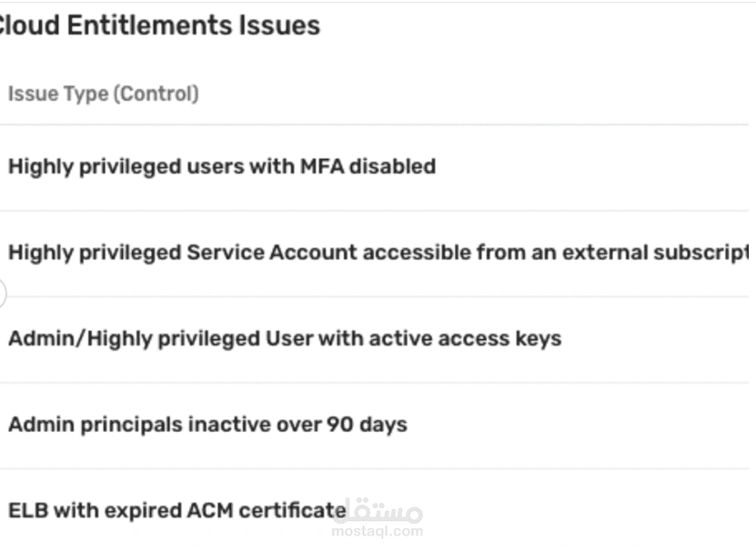Click the round handle on the left edge
Screen dimensions: 756x550
click(x=1, y=294)
